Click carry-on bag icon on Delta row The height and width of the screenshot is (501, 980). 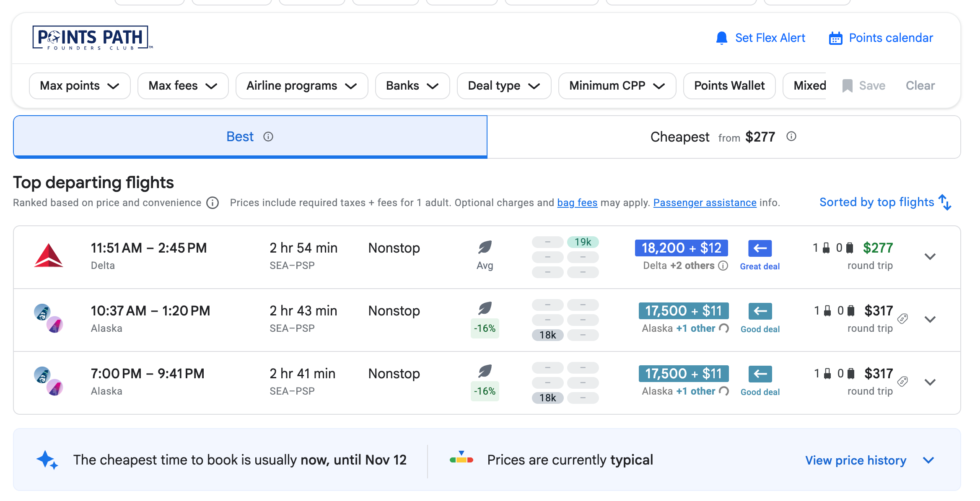click(x=826, y=248)
